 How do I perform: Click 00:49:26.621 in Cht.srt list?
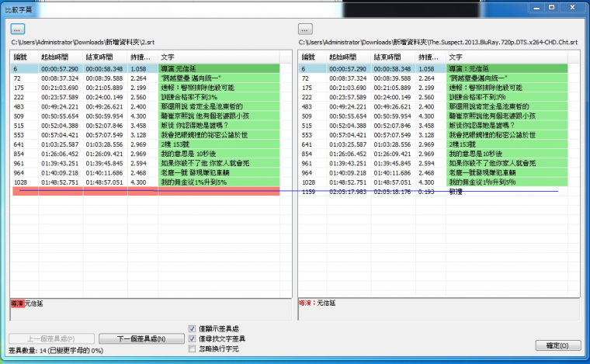[393, 106]
